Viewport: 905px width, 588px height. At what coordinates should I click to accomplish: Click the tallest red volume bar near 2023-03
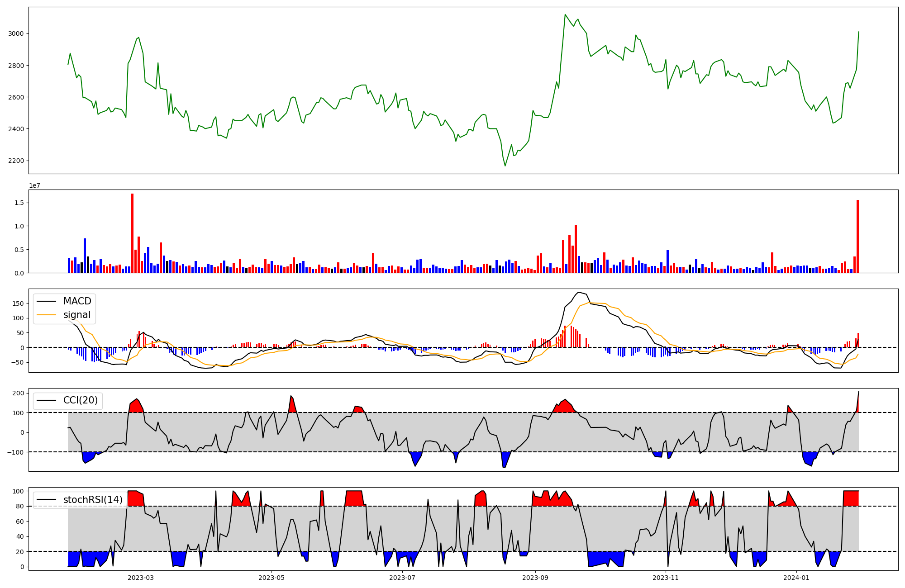point(132,233)
